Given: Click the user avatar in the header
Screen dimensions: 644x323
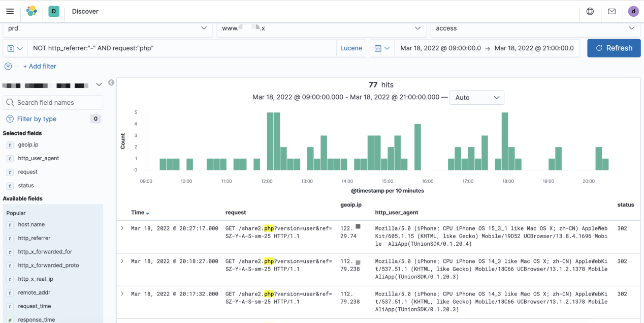Looking at the screenshot, I should (633, 11).
